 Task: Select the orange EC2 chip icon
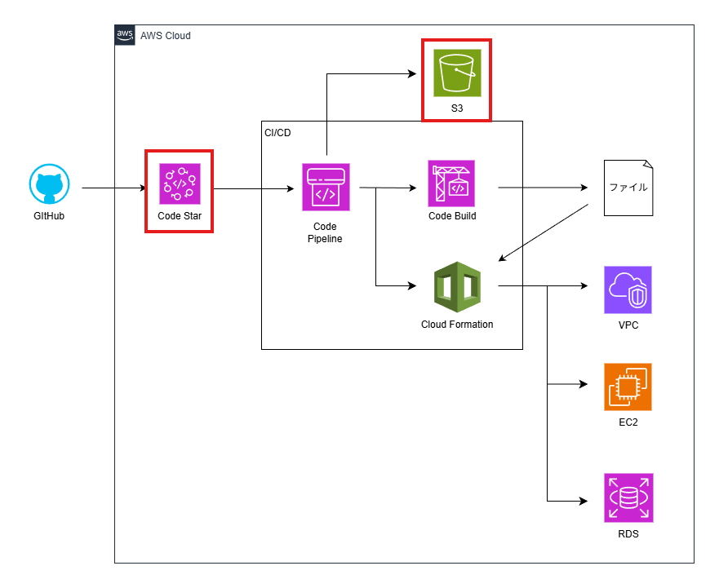[628, 387]
